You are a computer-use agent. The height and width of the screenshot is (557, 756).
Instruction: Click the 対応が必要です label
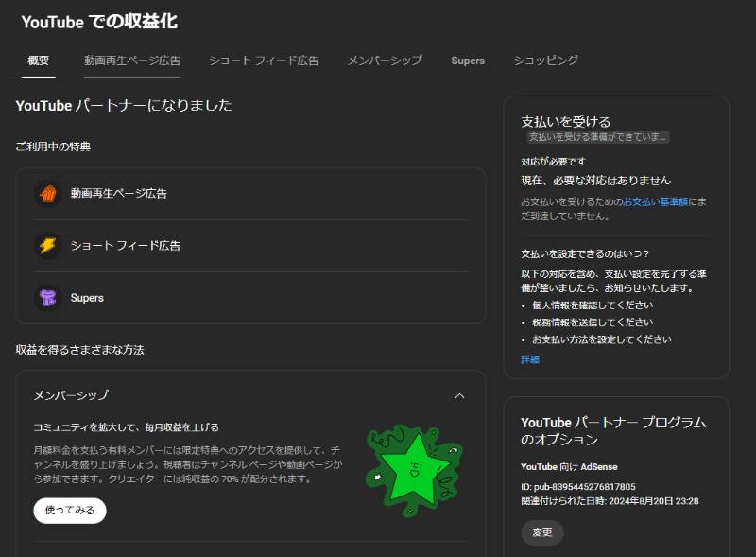click(553, 162)
